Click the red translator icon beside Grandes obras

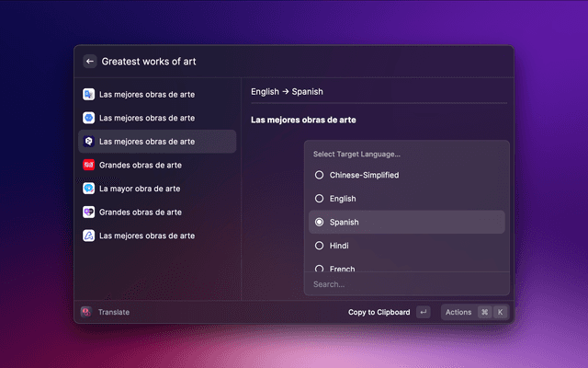(x=88, y=165)
